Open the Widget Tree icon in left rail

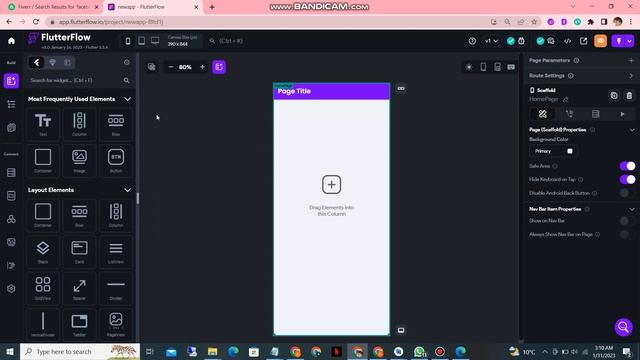click(11, 104)
